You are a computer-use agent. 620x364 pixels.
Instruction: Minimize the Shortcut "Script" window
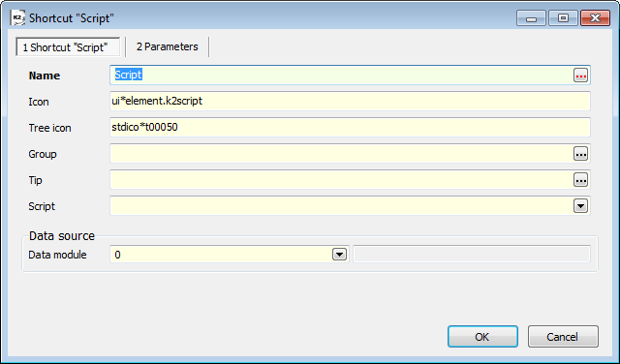pos(531,18)
